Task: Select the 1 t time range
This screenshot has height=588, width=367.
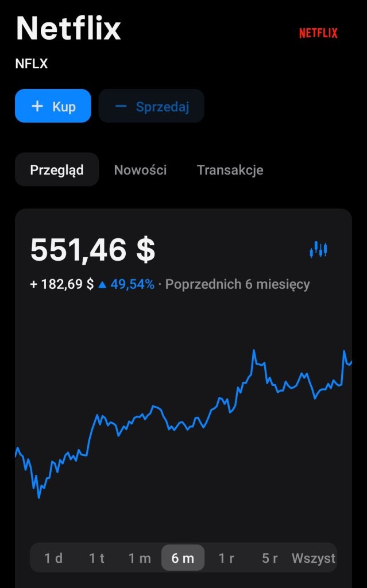Action: (x=96, y=558)
